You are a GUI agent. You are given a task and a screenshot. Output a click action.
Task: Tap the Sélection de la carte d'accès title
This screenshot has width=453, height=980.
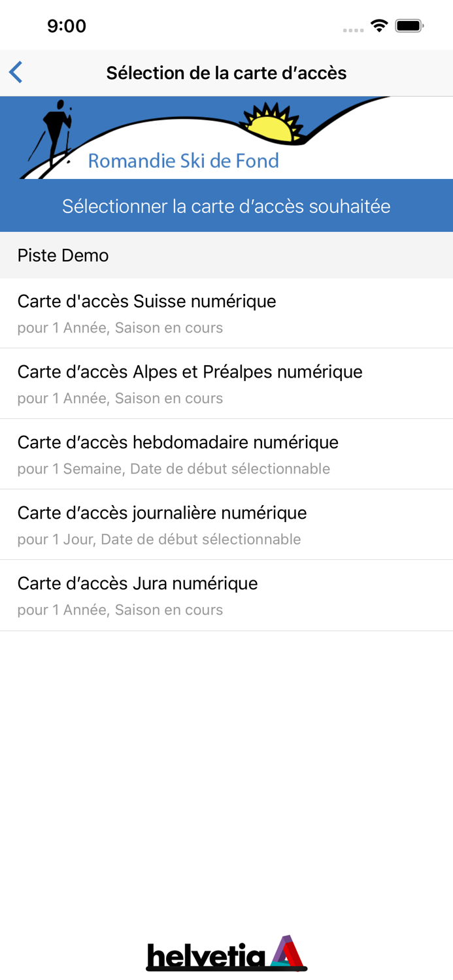(x=226, y=73)
